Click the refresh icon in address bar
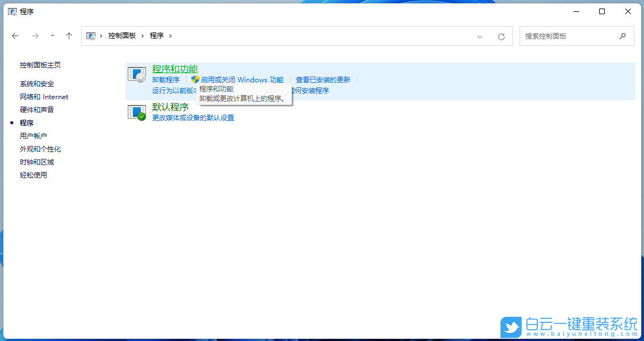Screen dimensions: 644x341 (x=501, y=36)
